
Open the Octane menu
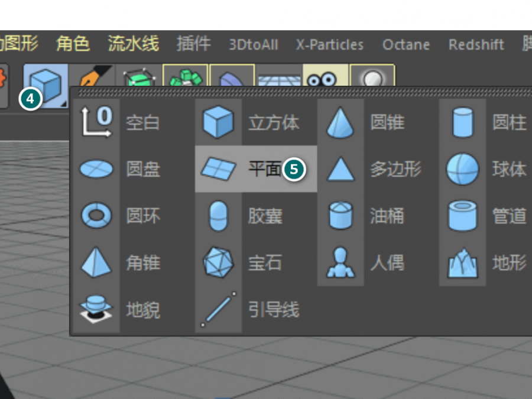click(406, 45)
